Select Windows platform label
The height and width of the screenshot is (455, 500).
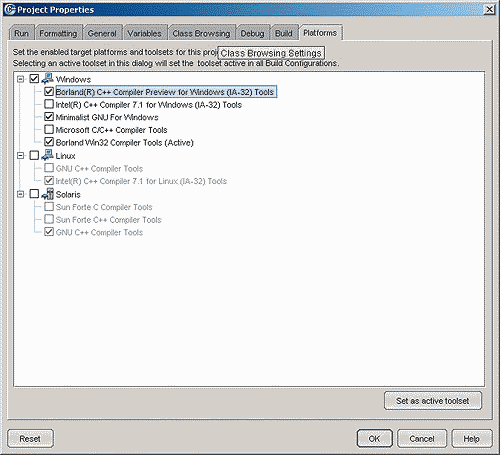click(x=73, y=80)
